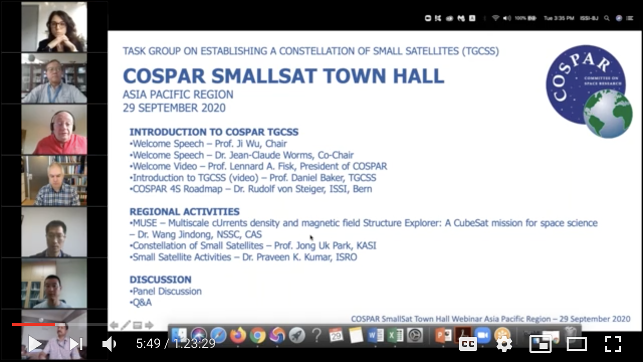Skip to the next video
This screenshot has height=362, width=644.
76,344
